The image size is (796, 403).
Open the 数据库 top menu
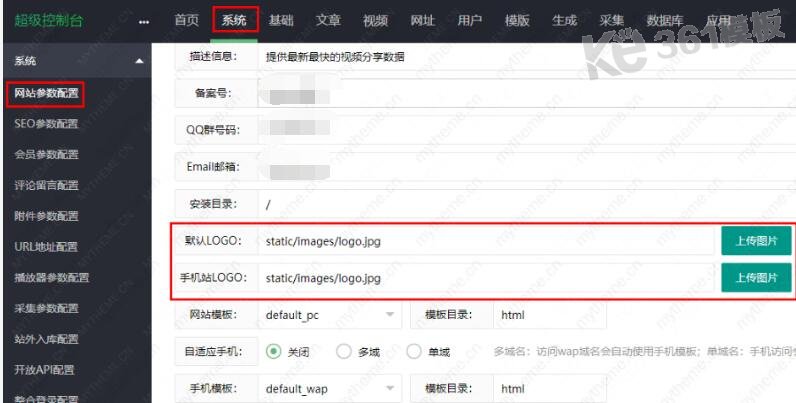(665, 20)
